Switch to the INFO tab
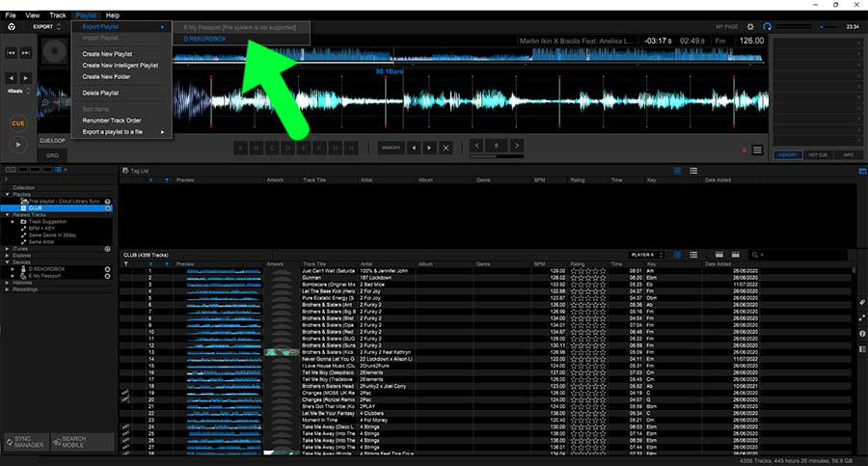Screen dimensions: 868x466 [x=848, y=155]
